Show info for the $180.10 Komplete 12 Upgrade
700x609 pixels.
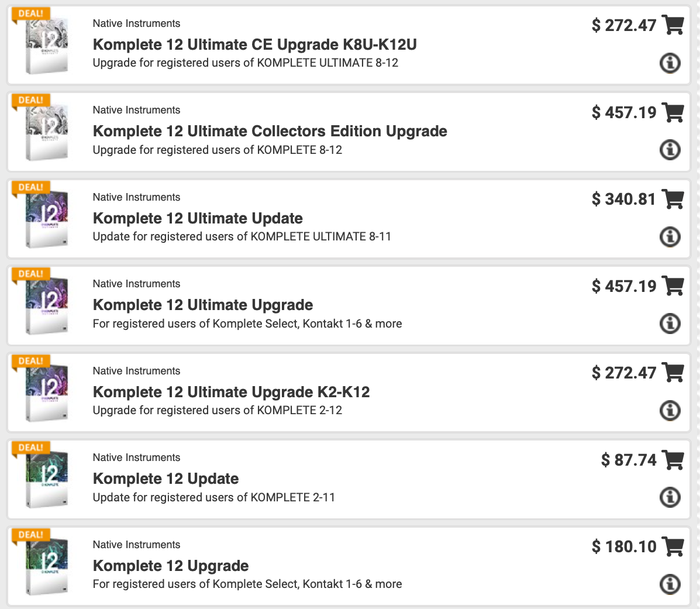(670, 584)
